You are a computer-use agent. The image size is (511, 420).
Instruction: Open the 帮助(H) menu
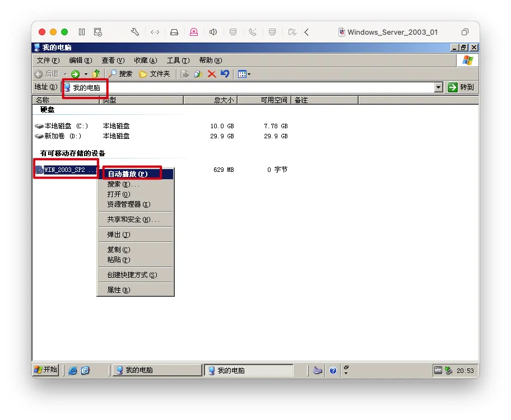point(211,60)
